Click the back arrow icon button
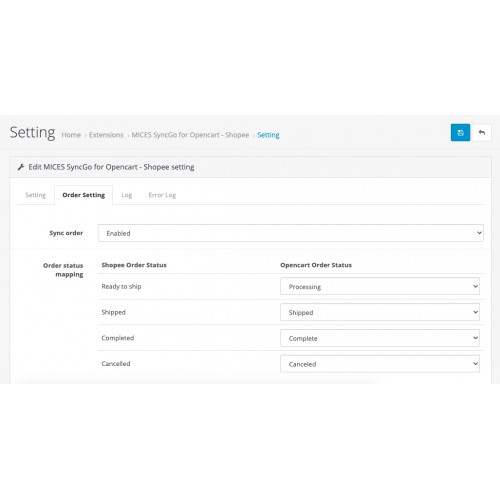 [x=481, y=133]
